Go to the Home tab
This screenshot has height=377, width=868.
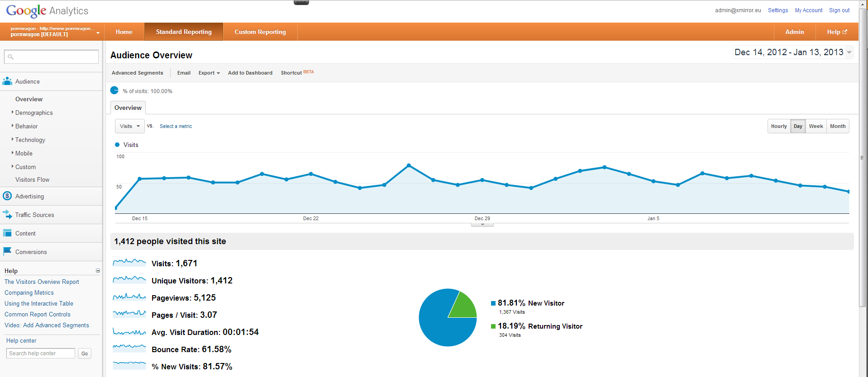(124, 32)
